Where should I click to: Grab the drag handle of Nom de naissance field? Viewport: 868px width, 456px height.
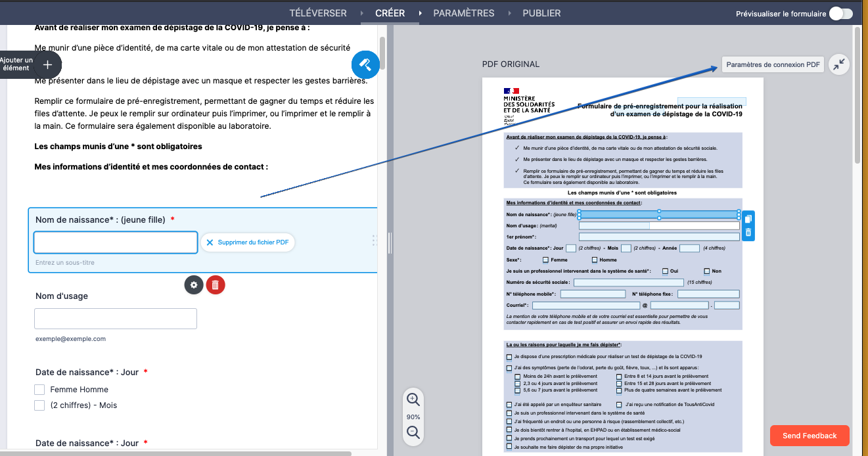(375, 240)
